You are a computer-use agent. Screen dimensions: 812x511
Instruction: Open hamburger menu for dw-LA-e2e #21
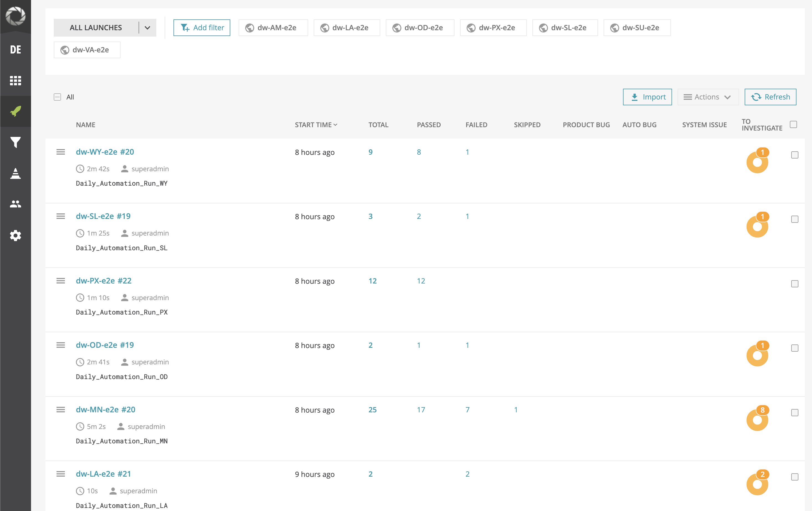(61, 474)
